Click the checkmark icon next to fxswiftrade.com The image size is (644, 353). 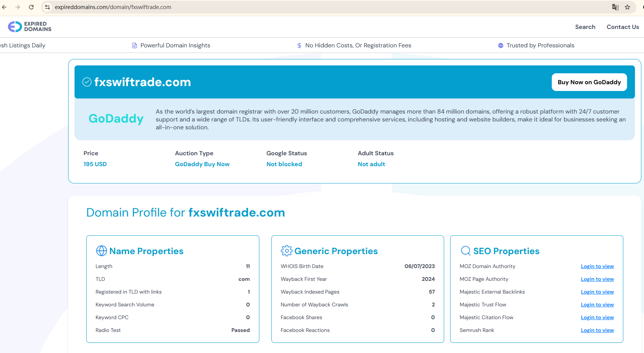pyautogui.click(x=87, y=82)
